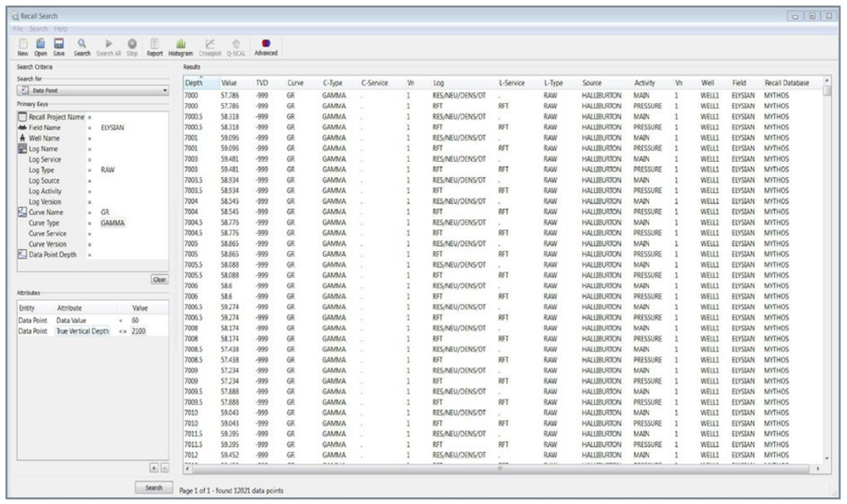Run the toolbar Search magnifier icon
The width and height of the screenshot is (847, 504).
click(x=81, y=47)
